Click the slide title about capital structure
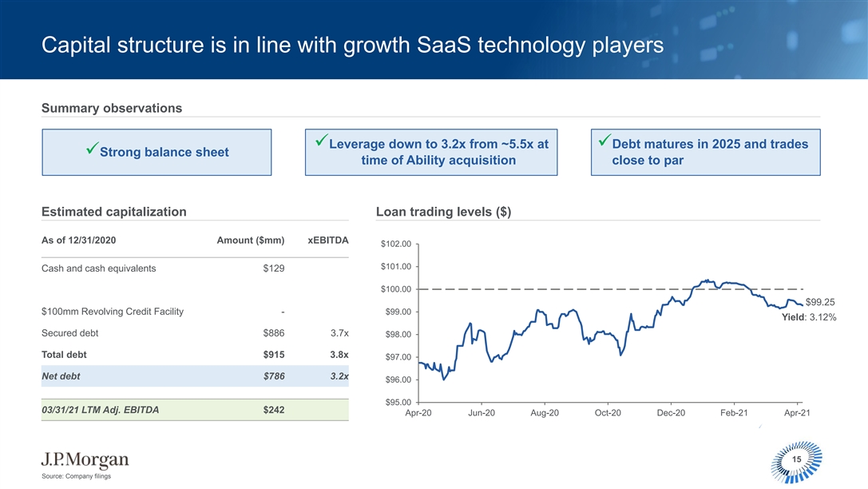Screen dimensions: 868x489 coord(352,46)
